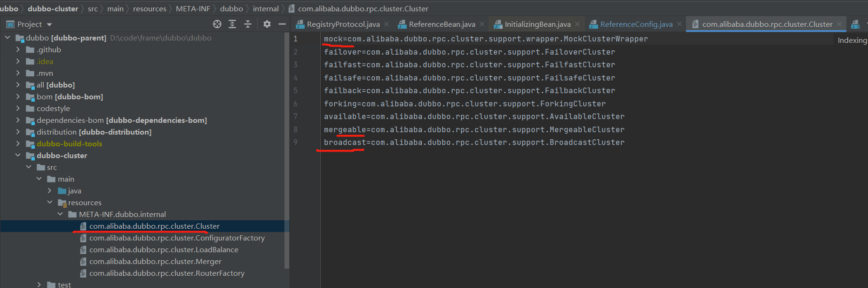
Task: Collapse the META-INF.dubbo.internal folder
Action: tap(60, 214)
